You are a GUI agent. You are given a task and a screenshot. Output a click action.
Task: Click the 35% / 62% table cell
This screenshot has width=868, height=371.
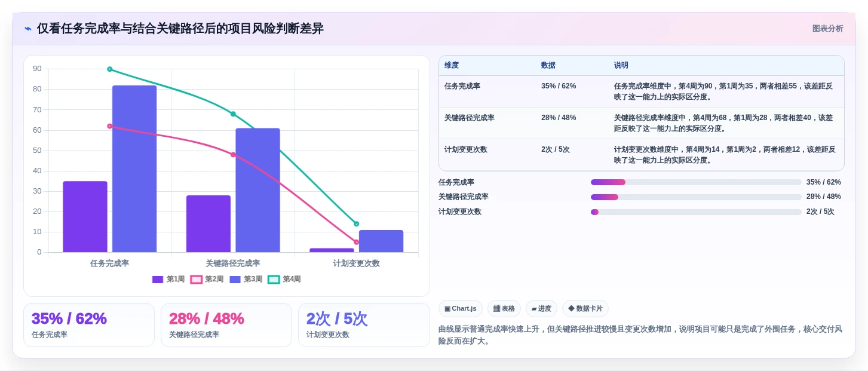tap(559, 86)
